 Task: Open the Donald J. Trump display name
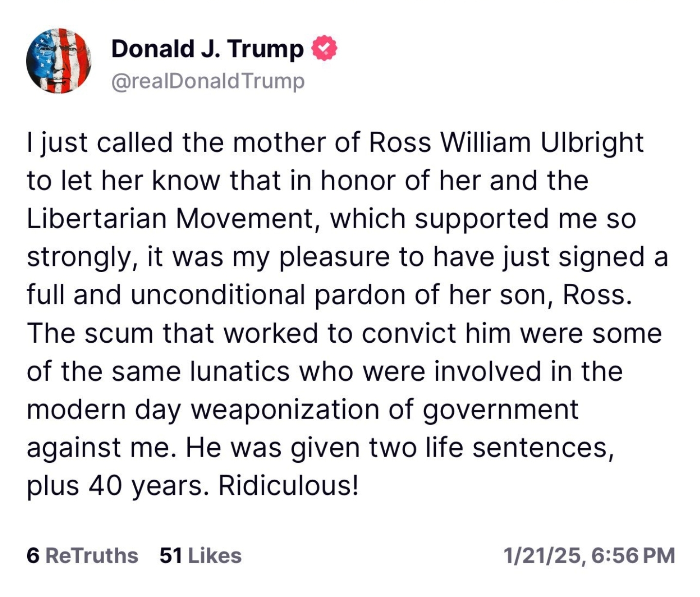[x=207, y=49]
